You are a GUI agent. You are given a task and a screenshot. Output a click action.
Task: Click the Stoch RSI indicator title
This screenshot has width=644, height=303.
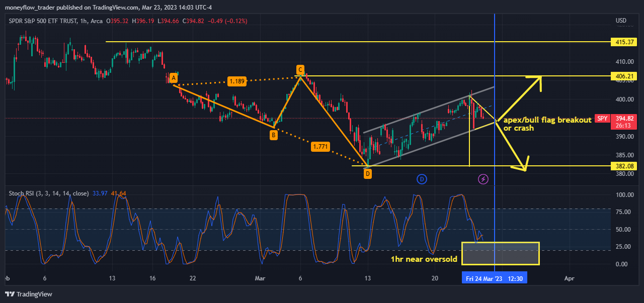coord(48,193)
